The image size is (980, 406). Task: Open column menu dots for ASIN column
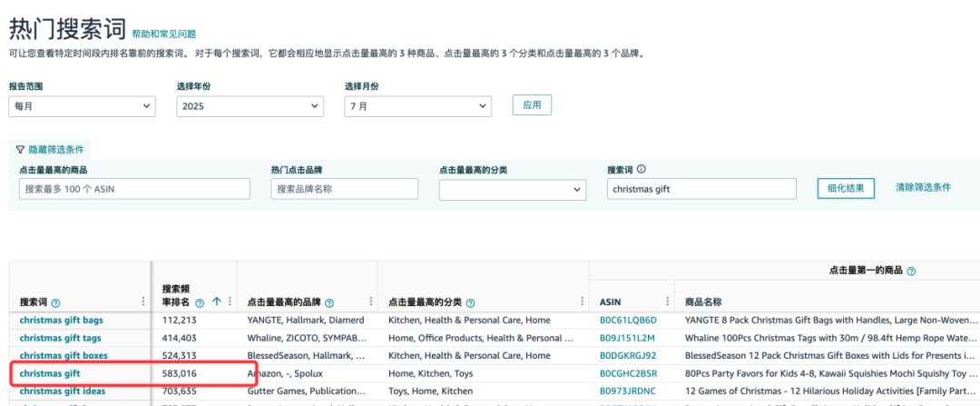point(669,302)
